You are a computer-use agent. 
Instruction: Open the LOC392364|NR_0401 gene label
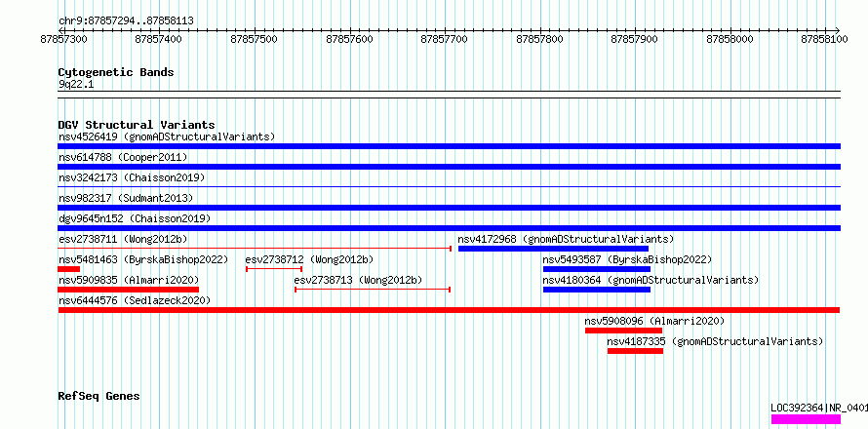pos(819,408)
